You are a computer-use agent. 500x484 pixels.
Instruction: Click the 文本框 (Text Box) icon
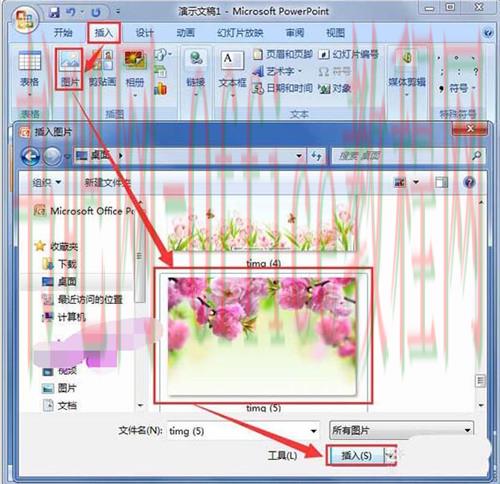232,72
